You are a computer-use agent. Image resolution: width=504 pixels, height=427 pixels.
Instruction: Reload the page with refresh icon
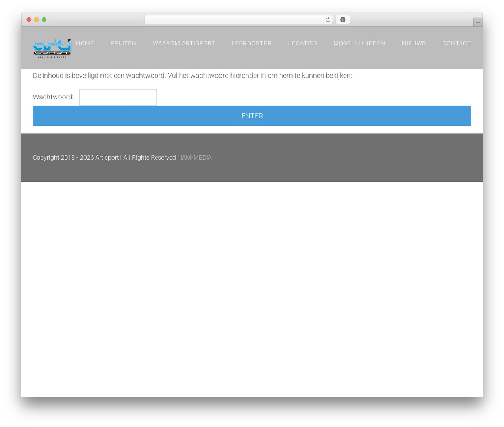coord(328,20)
